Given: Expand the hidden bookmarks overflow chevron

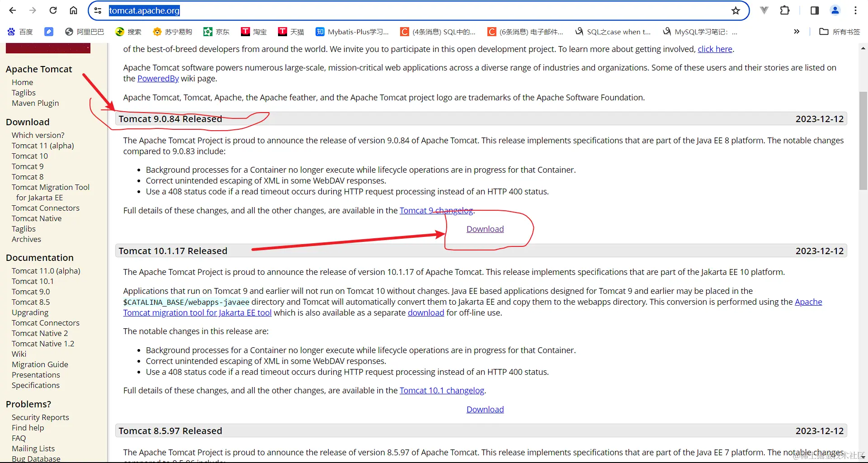Looking at the screenshot, I should click(x=797, y=32).
